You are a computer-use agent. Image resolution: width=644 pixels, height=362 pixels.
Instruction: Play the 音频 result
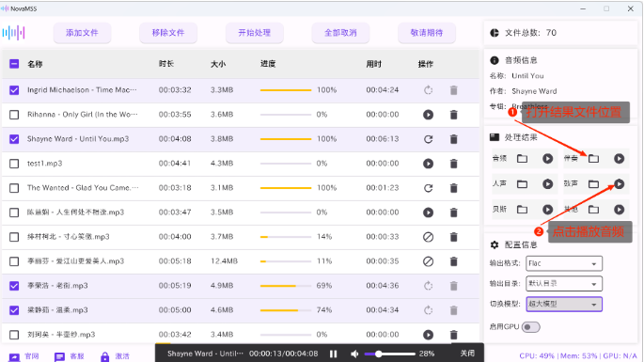pyautogui.click(x=547, y=159)
